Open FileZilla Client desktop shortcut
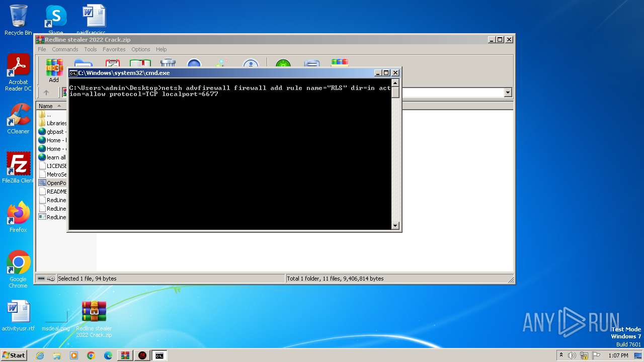This screenshot has height=362, width=644. [18, 168]
